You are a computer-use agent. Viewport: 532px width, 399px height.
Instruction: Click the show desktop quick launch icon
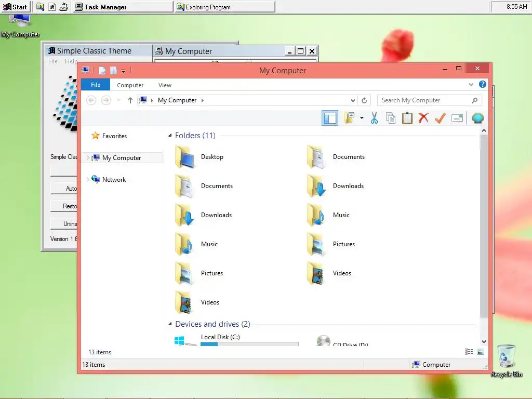pyautogui.click(x=52, y=7)
